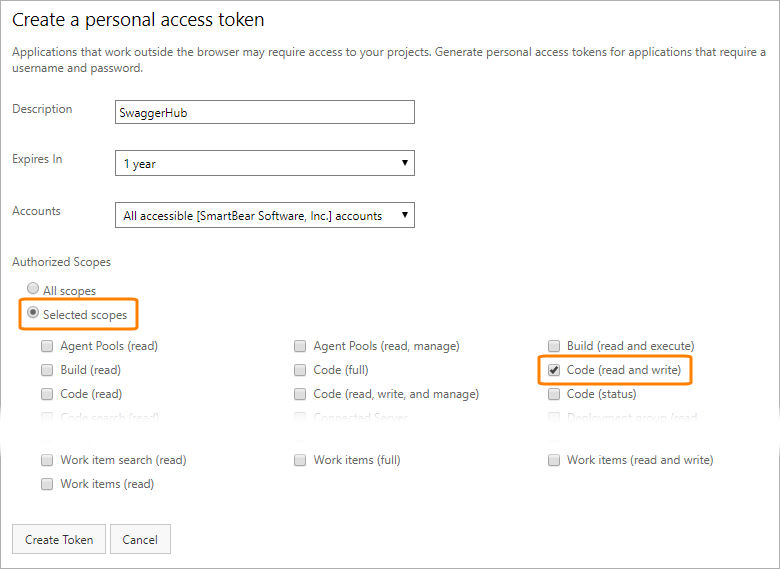Viewport: 780px width, 569px height.
Task: Click the Description text field
Action: 265,112
